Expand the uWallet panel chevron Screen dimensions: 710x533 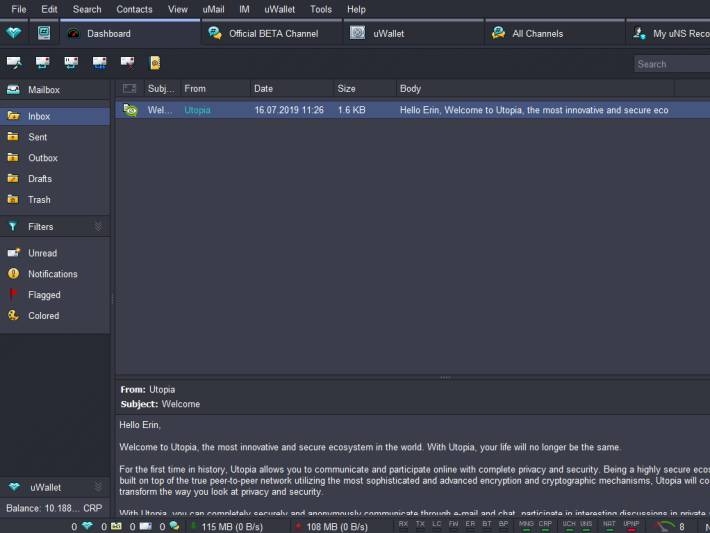(98, 487)
